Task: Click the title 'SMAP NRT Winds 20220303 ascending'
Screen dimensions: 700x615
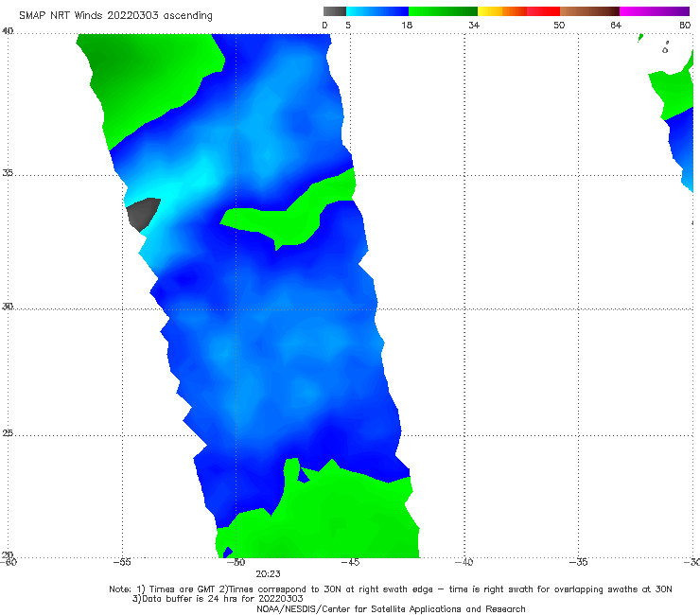Action: click(x=115, y=16)
